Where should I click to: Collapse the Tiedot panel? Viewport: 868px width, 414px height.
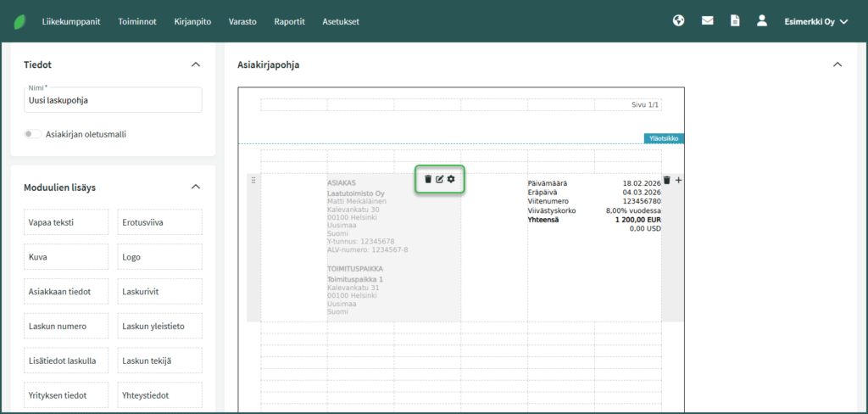click(196, 64)
